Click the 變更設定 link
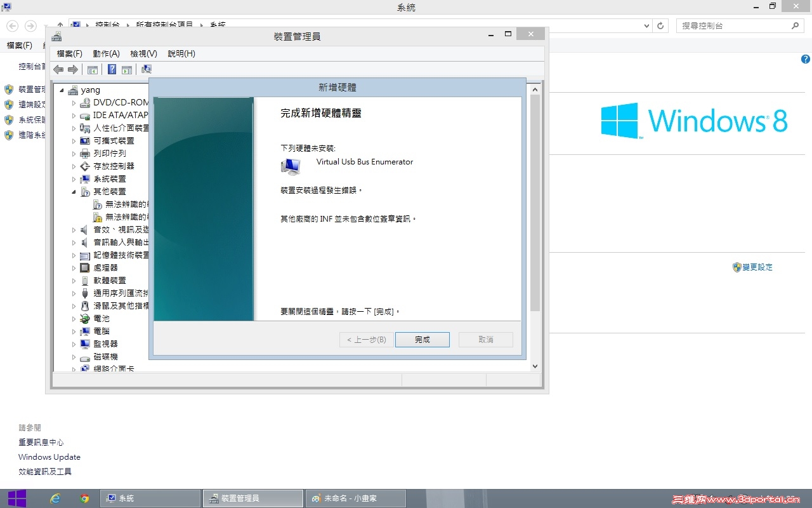Viewport: 812px width, 508px height. click(757, 267)
